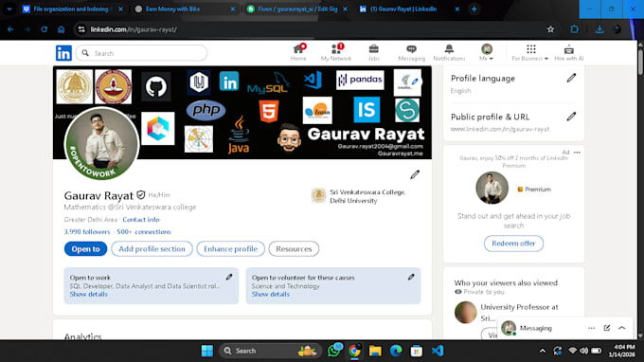
Task: Show hidden system tray icons
Action: [542, 351]
